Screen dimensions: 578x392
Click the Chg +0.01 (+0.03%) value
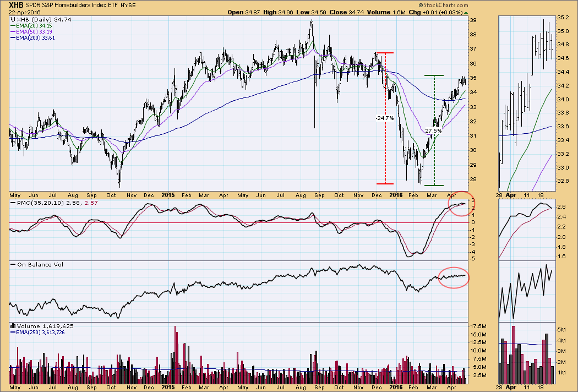point(435,12)
